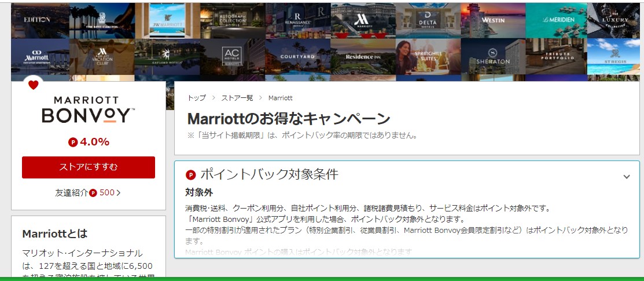Select the Courtyard brand tile
The width and height of the screenshot is (644, 281).
[298, 57]
